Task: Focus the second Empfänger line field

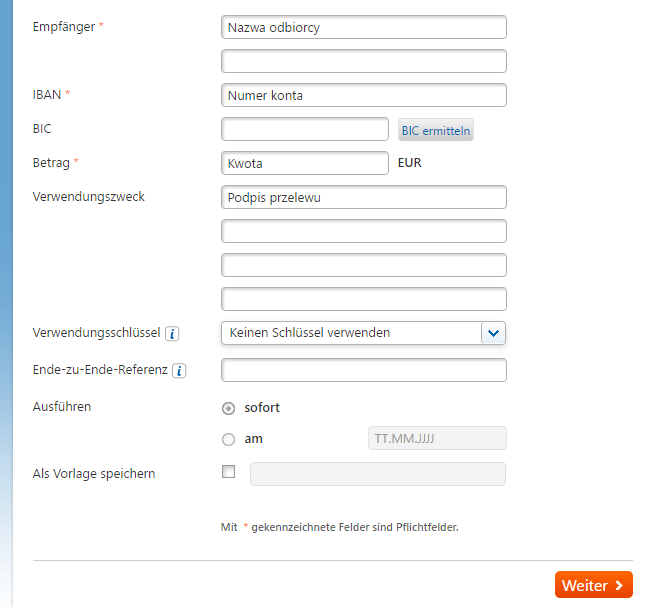Action: click(364, 61)
